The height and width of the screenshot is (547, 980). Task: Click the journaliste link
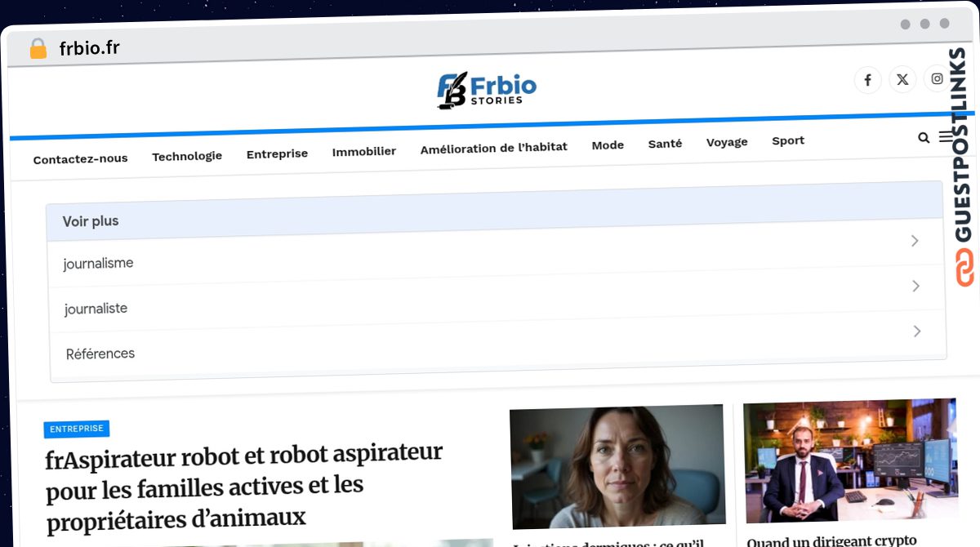pyautogui.click(x=96, y=309)
